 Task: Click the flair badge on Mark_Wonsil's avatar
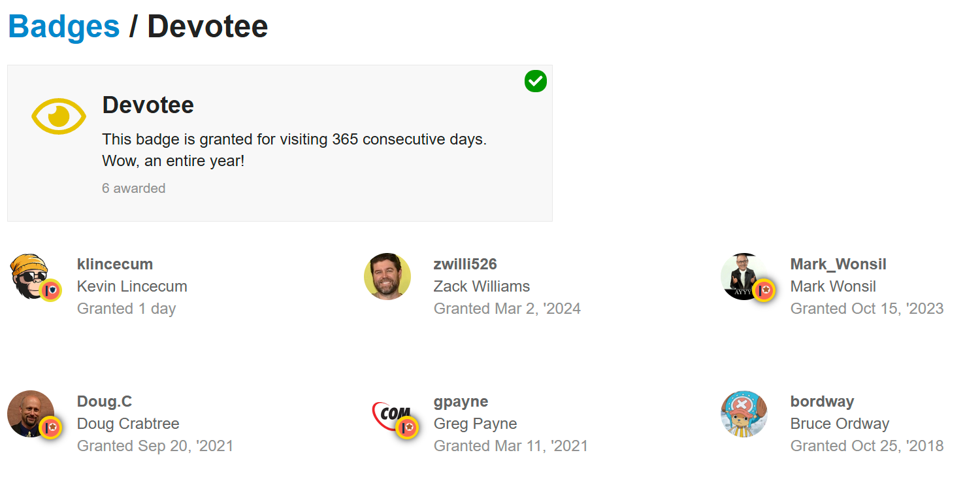click(764, 290)
